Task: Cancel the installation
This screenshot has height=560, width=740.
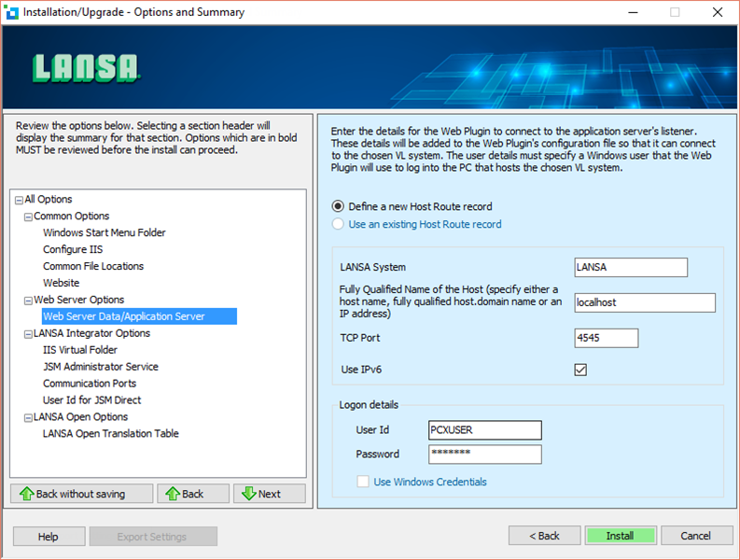Action: (696, 536)
